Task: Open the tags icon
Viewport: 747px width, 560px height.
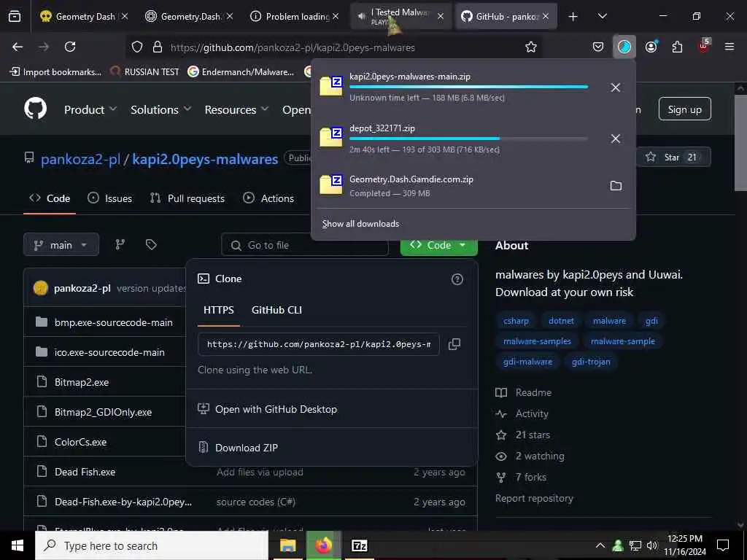Action: (x=151, y=244)
